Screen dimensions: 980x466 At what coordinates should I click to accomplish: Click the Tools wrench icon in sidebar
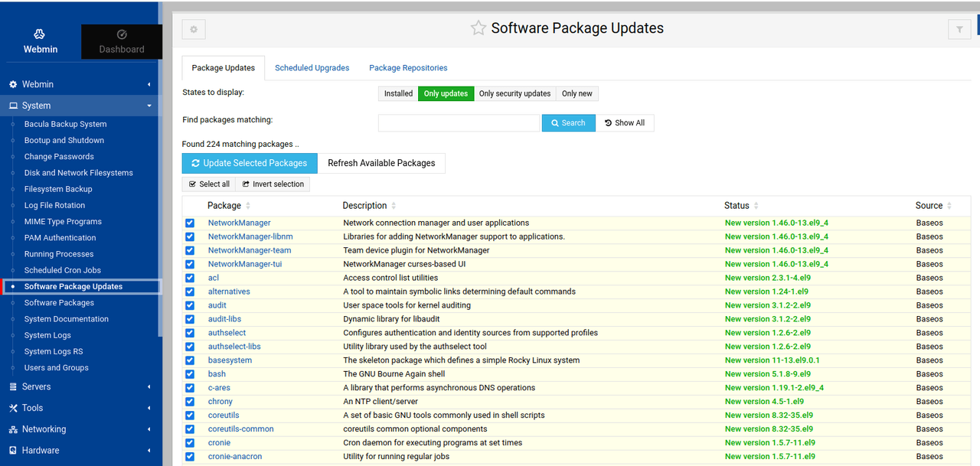[x=13, y=409]
